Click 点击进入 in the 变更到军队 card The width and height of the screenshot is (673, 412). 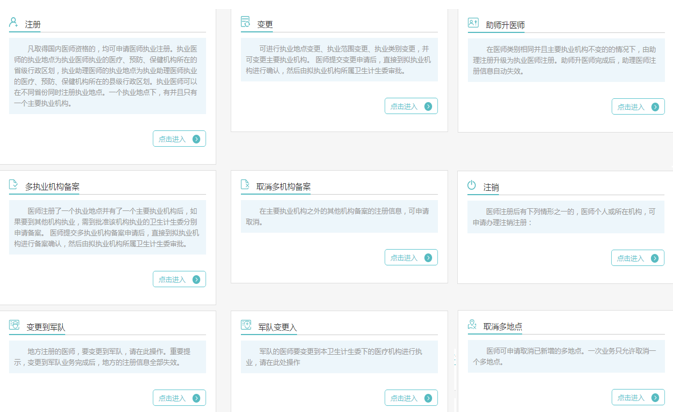179,398
